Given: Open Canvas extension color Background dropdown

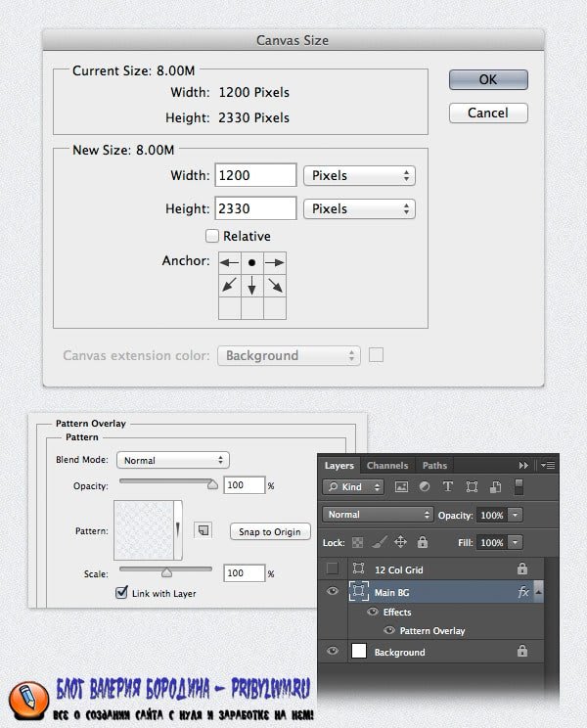Looking at the screenshot, I should pyautogui.click(x=289, y=355).
